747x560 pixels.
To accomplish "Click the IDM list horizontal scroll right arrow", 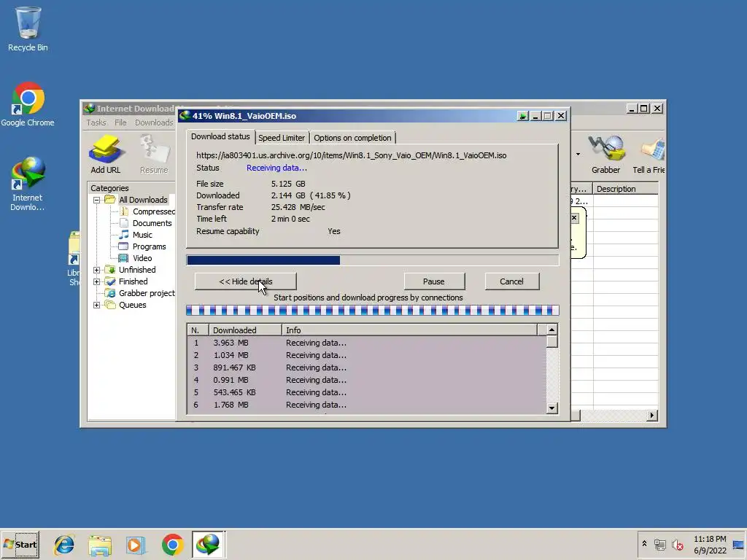I will tap(651, 415).
